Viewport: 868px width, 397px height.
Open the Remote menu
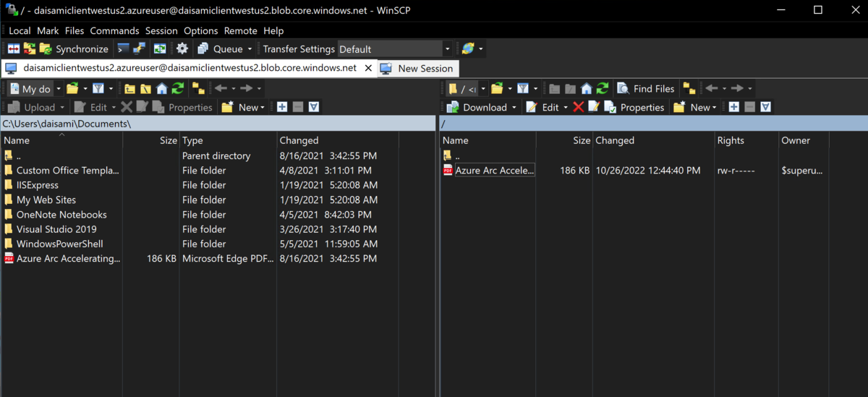pos(240,31)
